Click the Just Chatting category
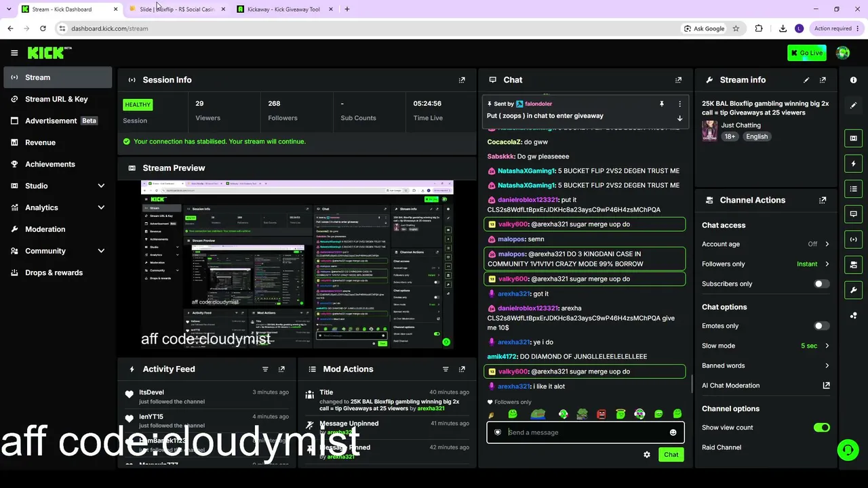This screenshot has height=488, width=868. point(741,125)
